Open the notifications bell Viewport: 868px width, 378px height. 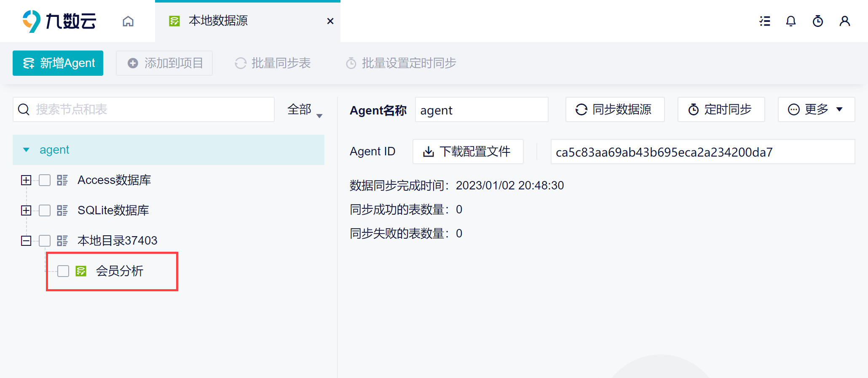(x=791, y=21)
